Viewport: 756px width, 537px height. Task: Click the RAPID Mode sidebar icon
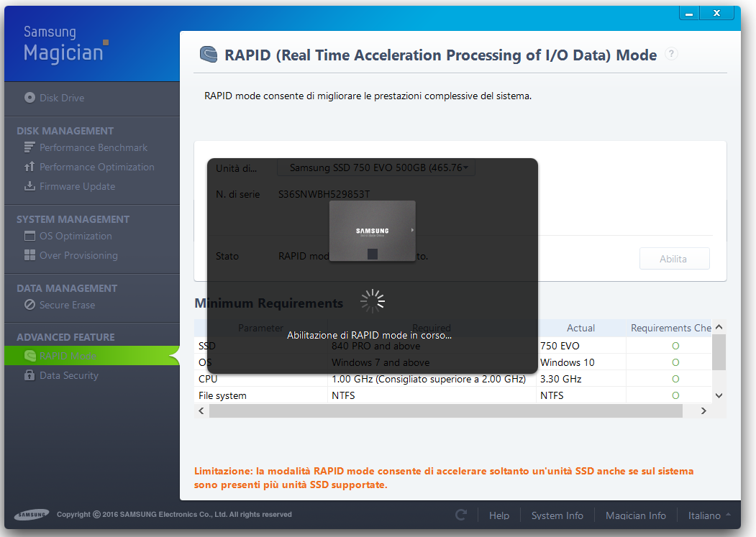pos(30,356)
